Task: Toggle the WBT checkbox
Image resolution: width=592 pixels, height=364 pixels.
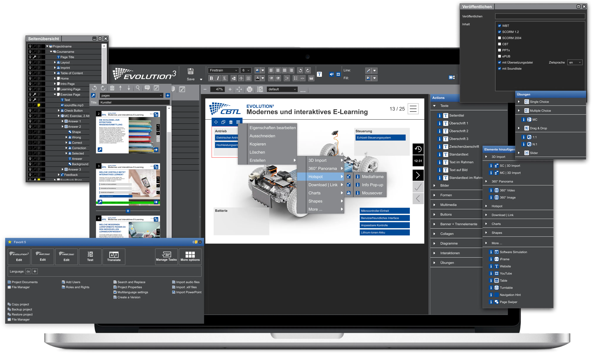Action: (x=499, y=26)
